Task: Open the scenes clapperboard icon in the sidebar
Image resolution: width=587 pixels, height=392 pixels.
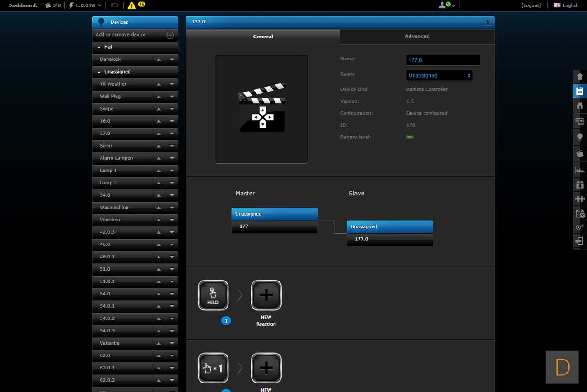Action: 579,154
